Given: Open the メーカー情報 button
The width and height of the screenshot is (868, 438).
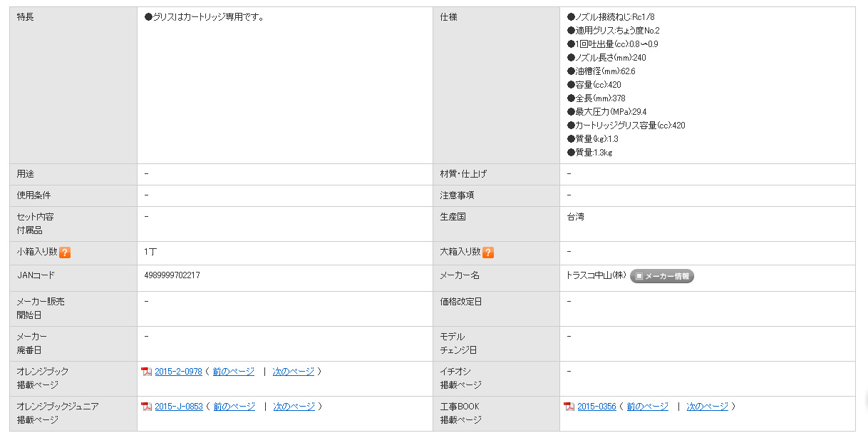Looking at the screenshot, I should tap(662, 276).
